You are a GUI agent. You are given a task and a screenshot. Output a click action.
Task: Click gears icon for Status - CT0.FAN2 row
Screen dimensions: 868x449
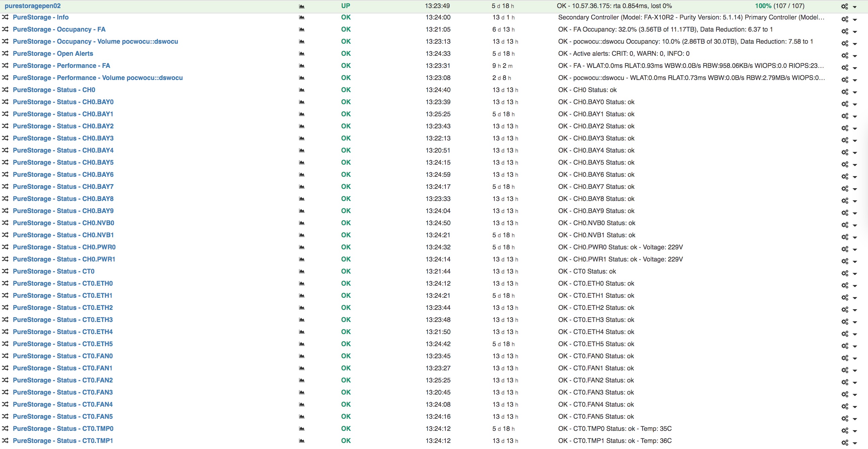pos(845,382)
